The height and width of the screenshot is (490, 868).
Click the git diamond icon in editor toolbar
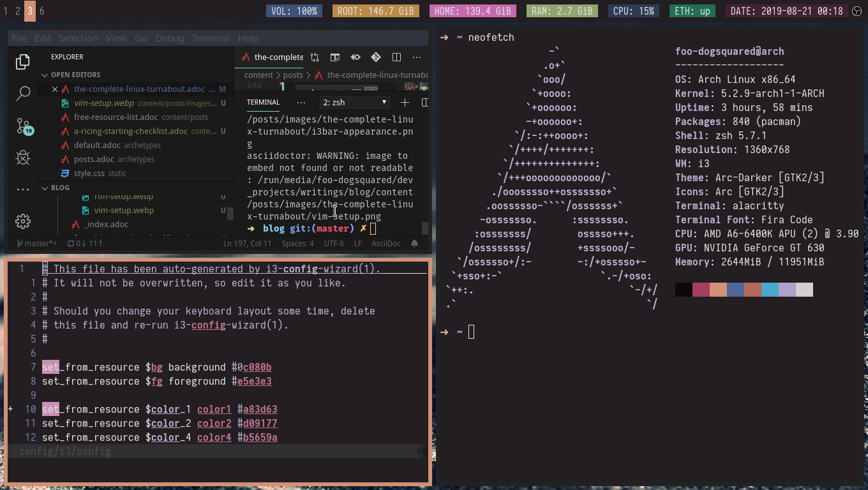click(376, 57)
